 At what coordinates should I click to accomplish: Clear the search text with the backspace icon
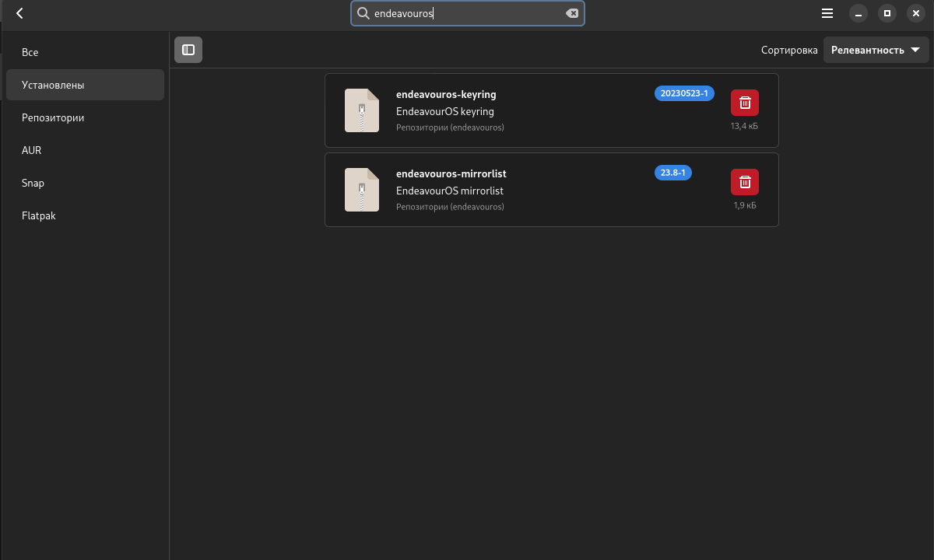(x=572, y=13)
